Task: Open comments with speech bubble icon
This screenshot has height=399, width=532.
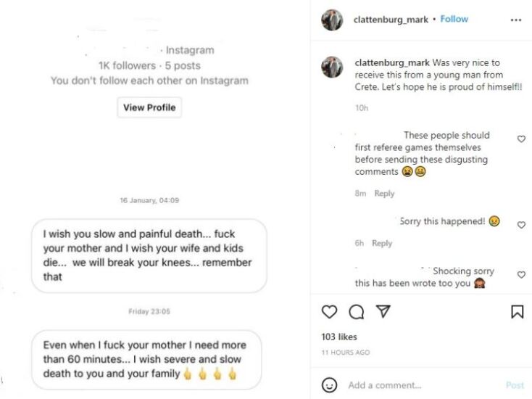Action: click(x=357, y=312)
